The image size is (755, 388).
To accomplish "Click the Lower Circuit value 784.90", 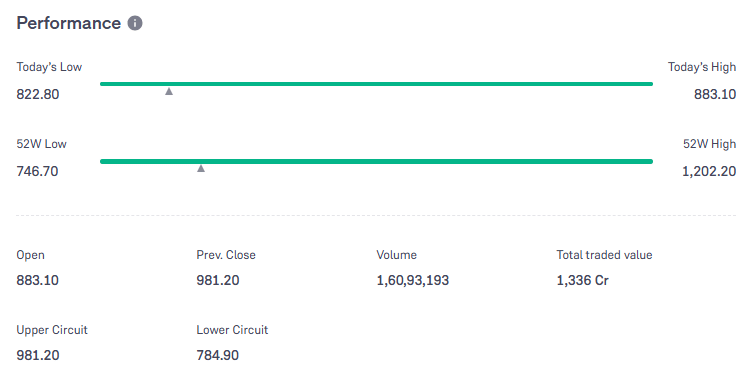I will (x=218, y=355).
